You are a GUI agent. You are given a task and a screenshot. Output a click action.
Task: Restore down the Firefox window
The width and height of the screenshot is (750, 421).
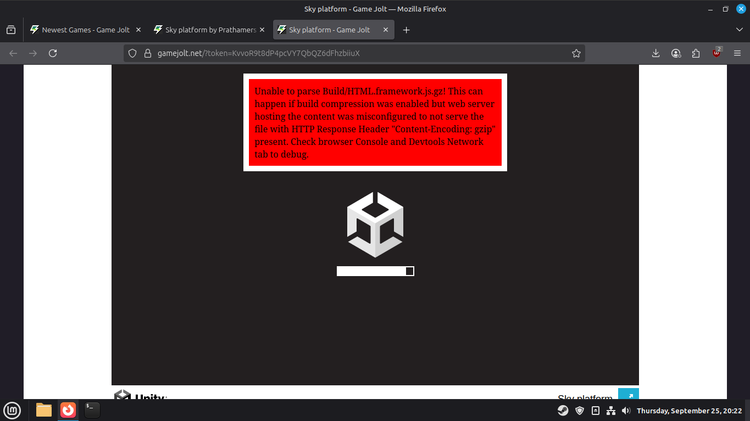click(726, 9)
